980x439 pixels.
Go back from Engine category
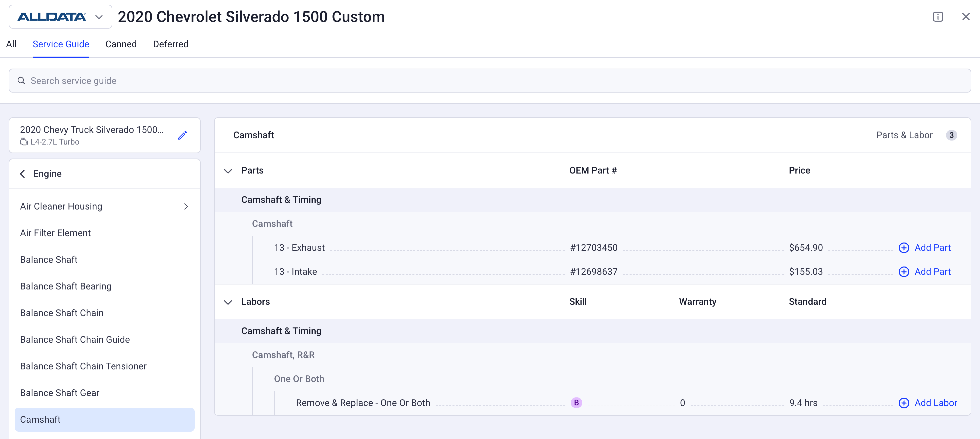(23, 174)
